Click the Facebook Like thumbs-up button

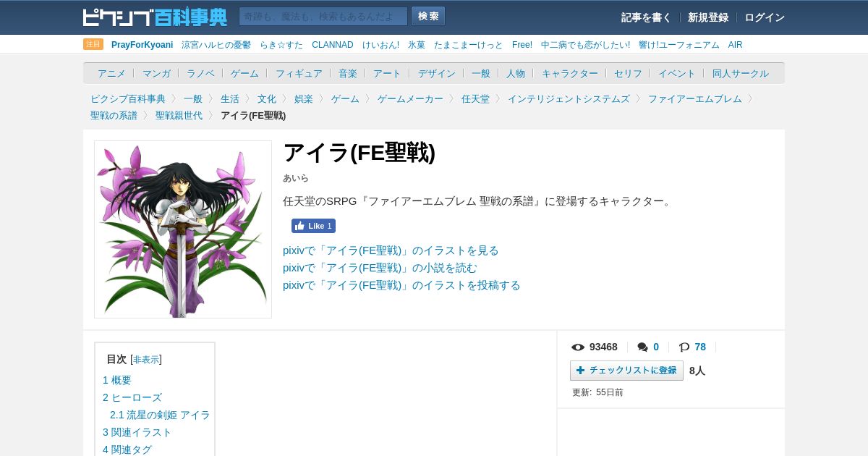point(313,226)
